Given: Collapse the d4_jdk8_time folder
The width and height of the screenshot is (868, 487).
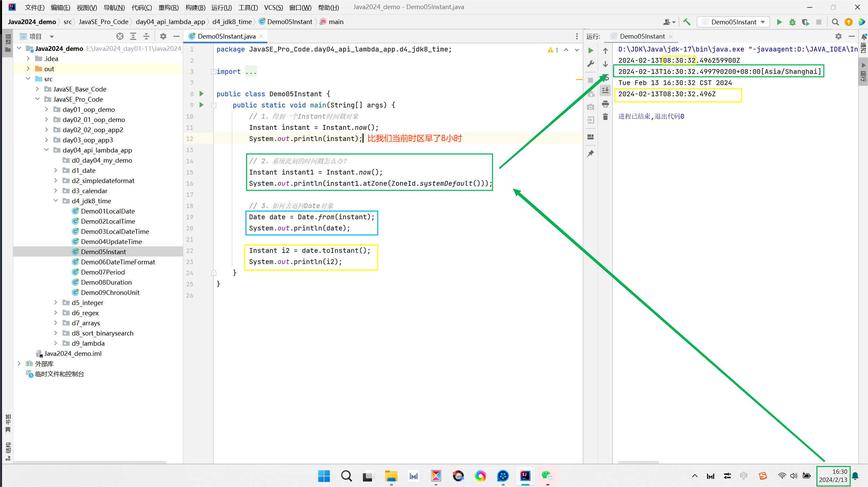Looking at the screenshot, I should coord(56,201).
